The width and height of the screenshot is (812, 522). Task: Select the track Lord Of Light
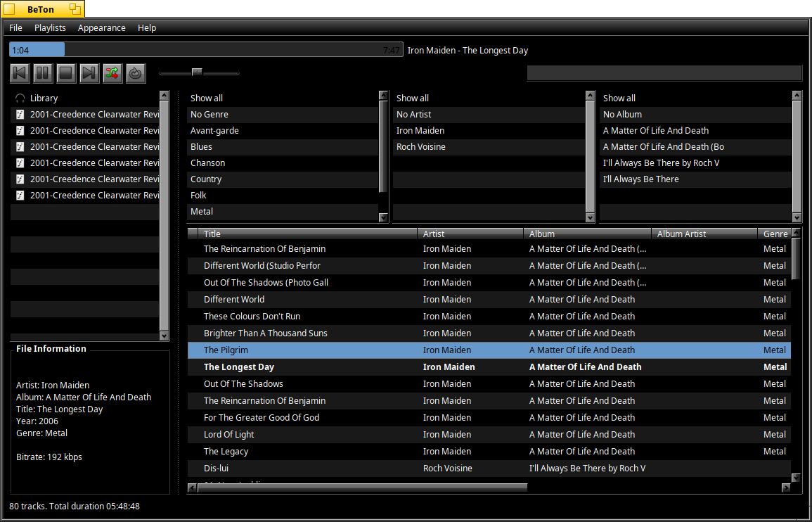pyautogui.click(x=229, y=435)
